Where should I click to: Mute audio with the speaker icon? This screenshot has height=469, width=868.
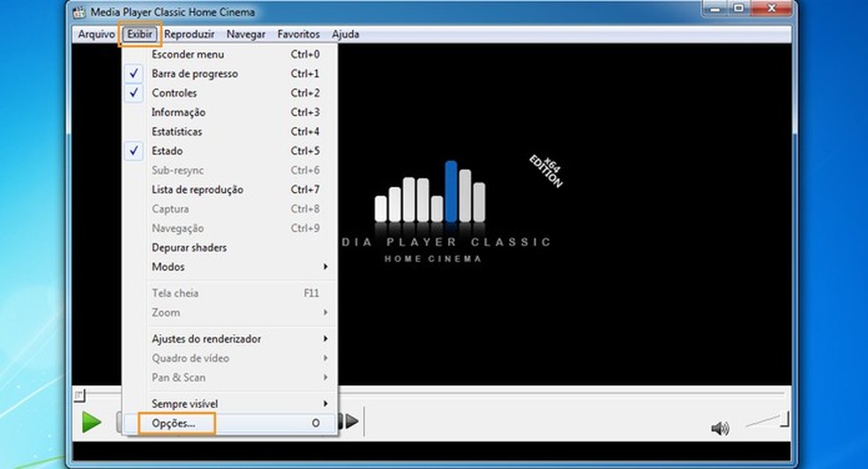[x=720, y=428]
